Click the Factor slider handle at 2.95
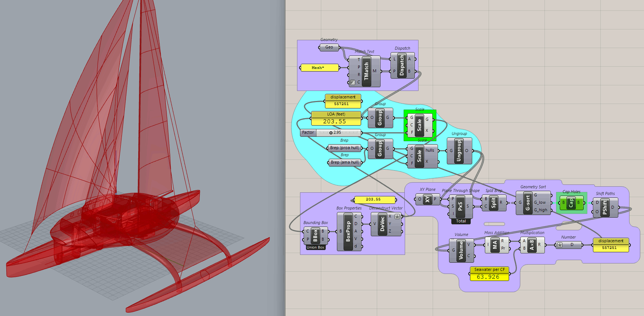644x316 pixels. tap(331, 133)
